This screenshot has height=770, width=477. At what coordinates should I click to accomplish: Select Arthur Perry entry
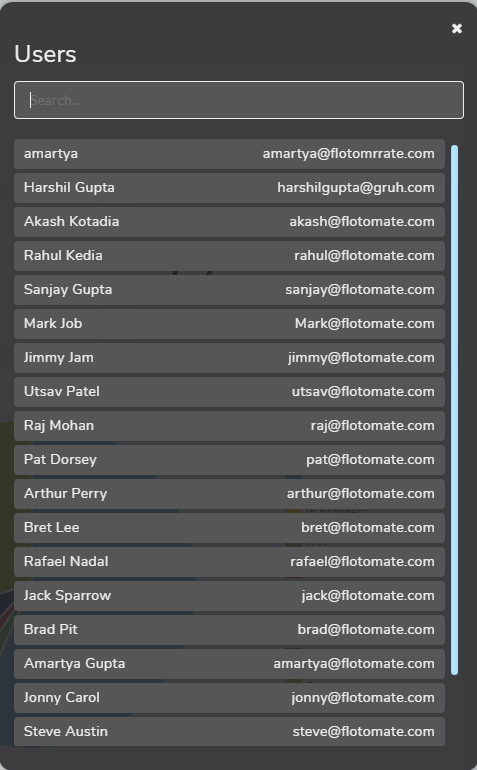point(229,494)
